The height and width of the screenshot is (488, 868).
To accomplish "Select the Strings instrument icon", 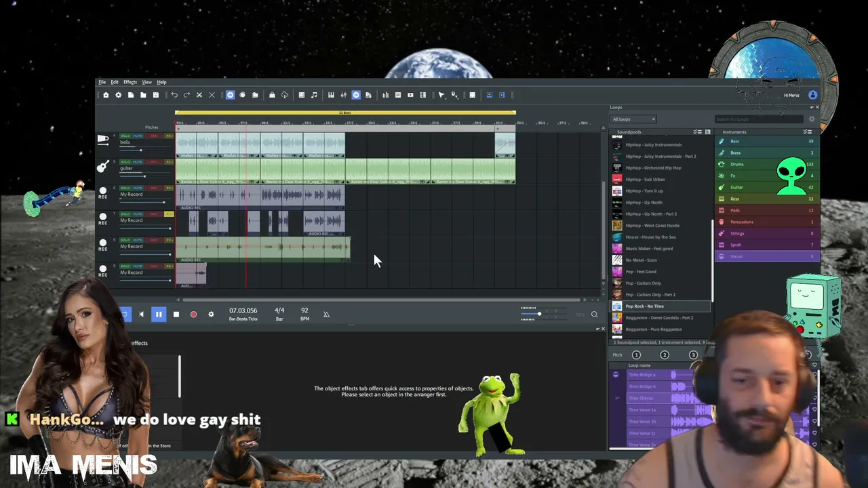I will [x=722, y=233].
